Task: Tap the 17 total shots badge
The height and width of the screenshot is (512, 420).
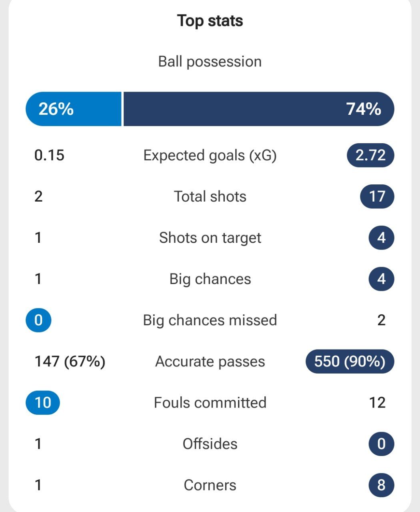Action: coord(377,196)
